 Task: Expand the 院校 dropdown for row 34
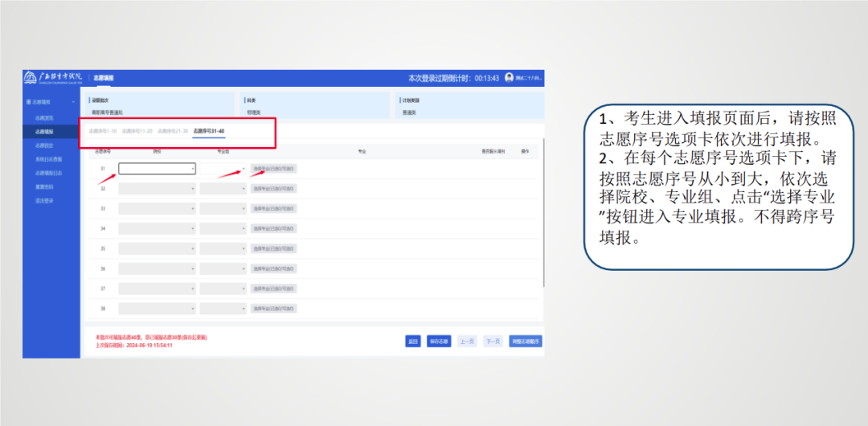[157, 229]
